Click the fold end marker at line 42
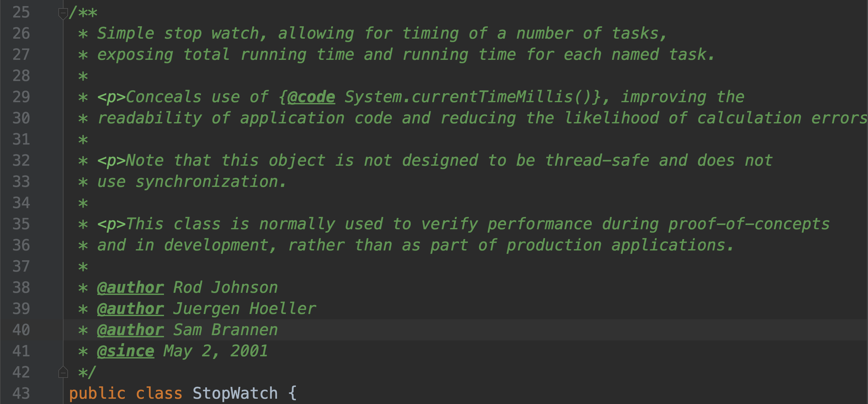The image size is (868, 404). click(63, 372)
